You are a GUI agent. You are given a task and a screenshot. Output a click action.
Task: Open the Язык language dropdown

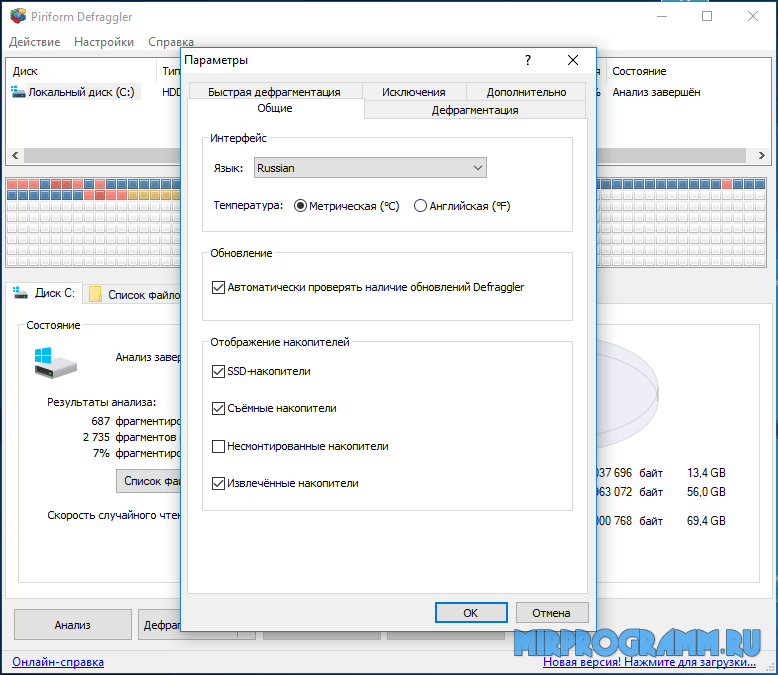[x=370, y=168]
